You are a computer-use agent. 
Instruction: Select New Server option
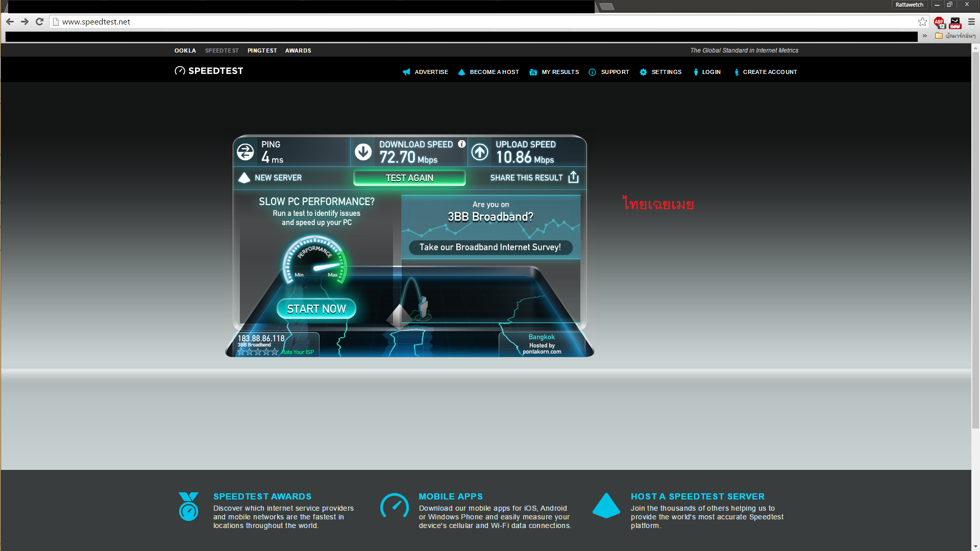click(271, 178)
